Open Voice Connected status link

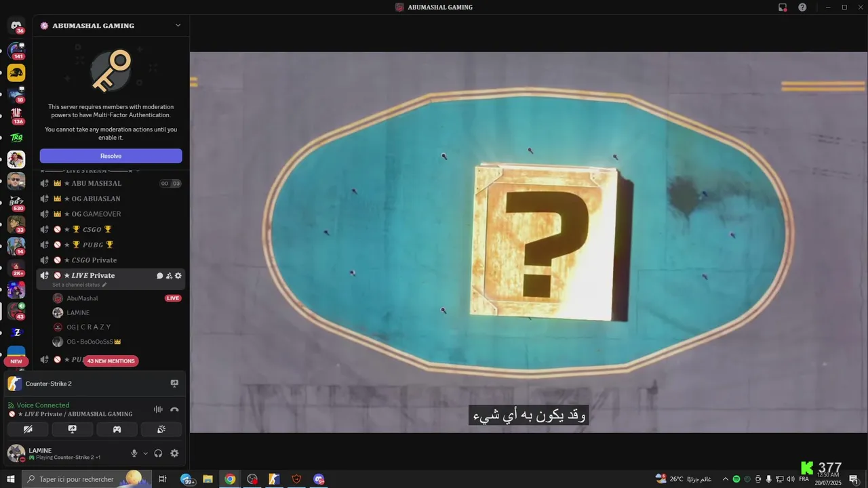pos(43,405)
